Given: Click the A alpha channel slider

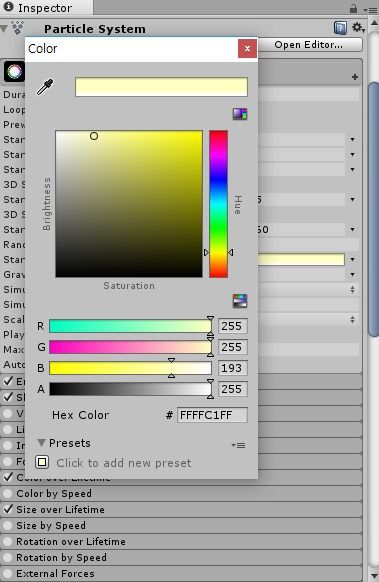Looking at the screenshot, I should pyautogui.click(x=130, y=389).
